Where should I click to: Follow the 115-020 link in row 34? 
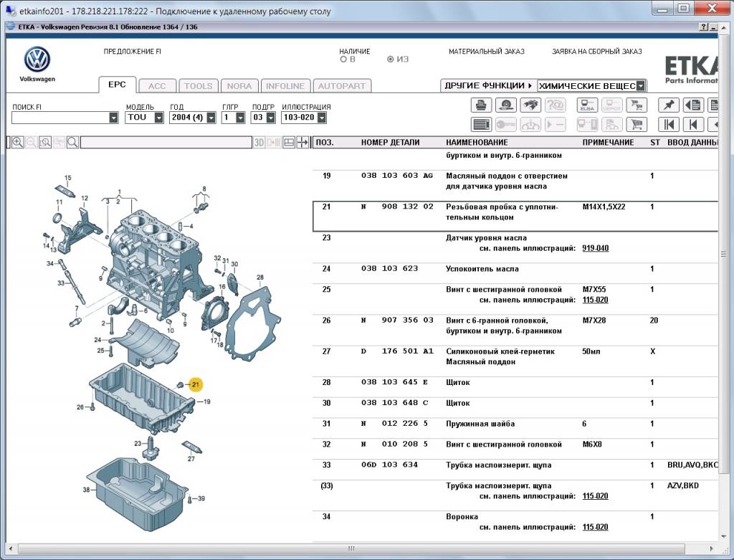click(x=595, y=527)
